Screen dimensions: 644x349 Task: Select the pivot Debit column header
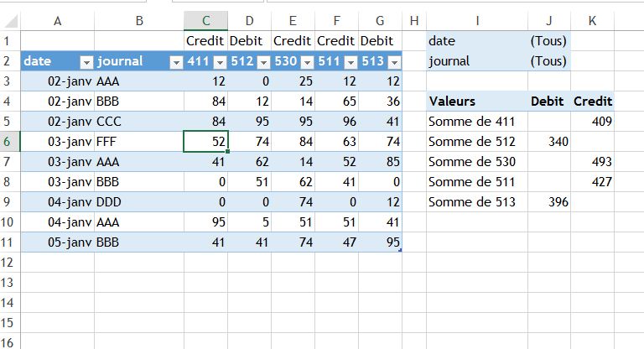(x=549, y=102)
